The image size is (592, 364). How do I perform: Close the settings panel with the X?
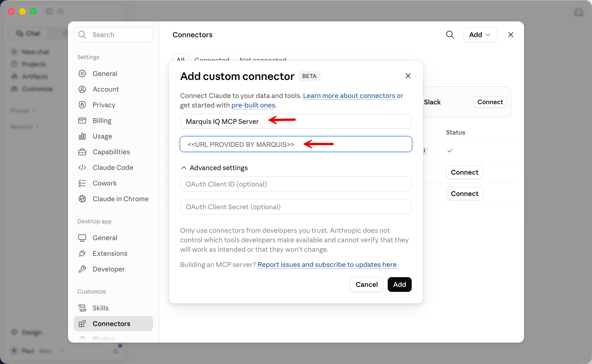pos(511,35)
